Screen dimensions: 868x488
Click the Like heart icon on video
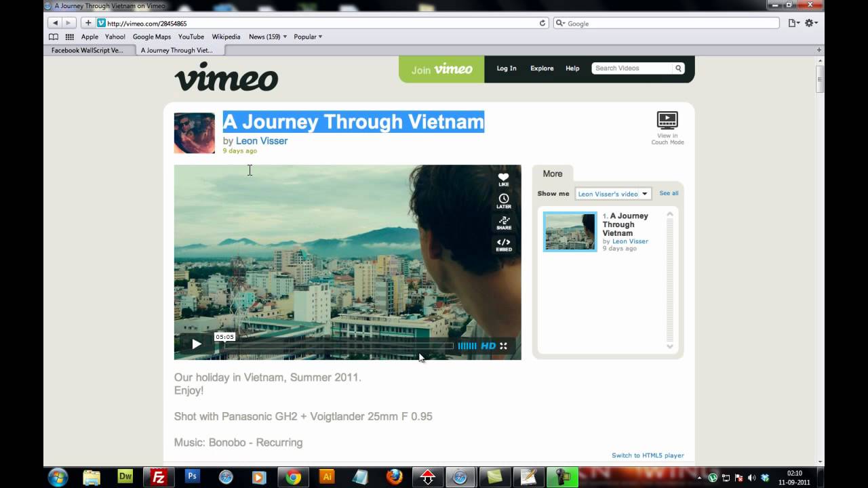tap(503, 179)
